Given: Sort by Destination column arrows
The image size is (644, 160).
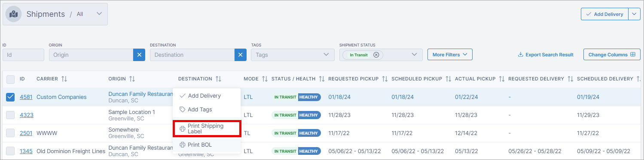Looking at the screenshot, I should coord(219,79).
